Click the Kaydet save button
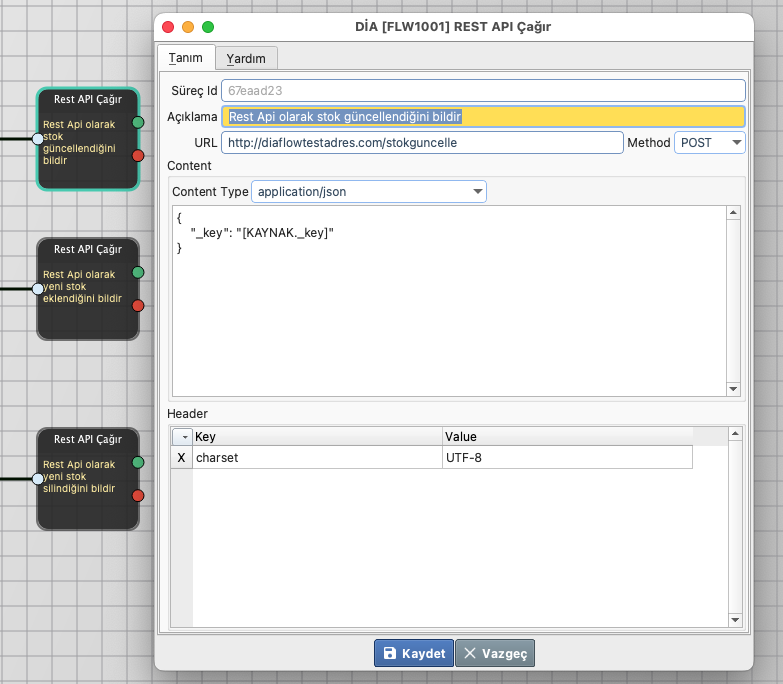The width and height of the screenshot is (783, 684). tap(414, 653)
